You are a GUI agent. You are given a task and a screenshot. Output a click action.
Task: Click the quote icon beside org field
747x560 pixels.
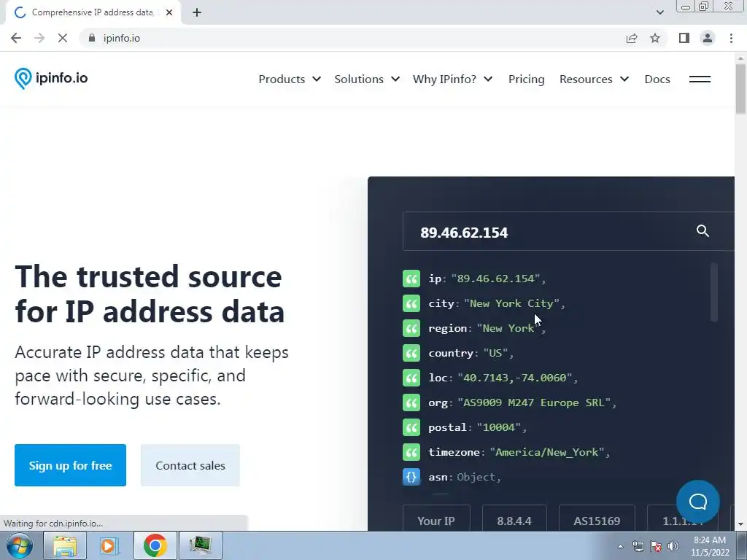[411, 402]
